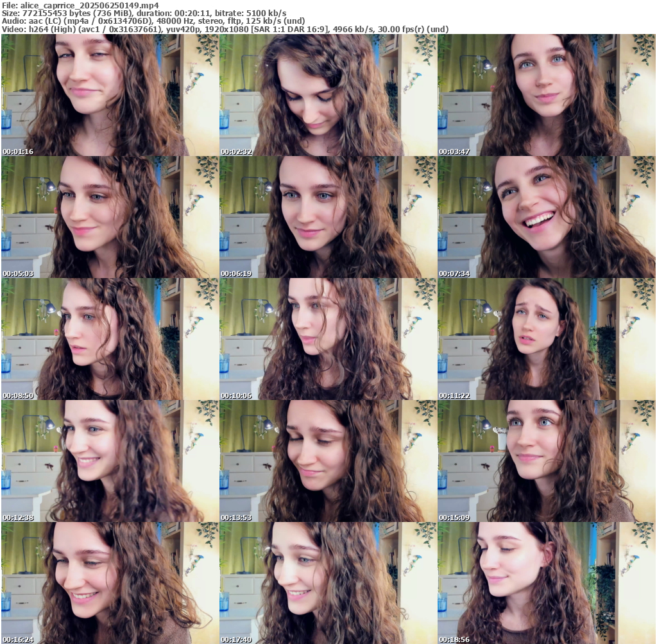Click the file name line 'alice_caprrice_202506250149.mp4'

(x=80, y=5)
